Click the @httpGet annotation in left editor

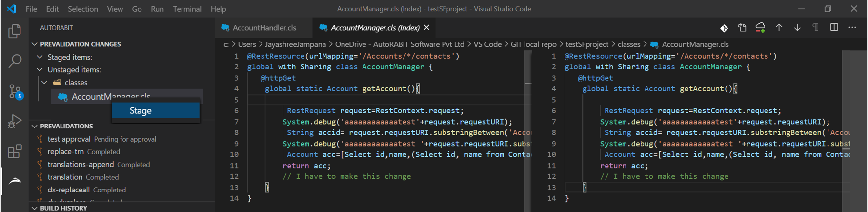pos(278,78)
